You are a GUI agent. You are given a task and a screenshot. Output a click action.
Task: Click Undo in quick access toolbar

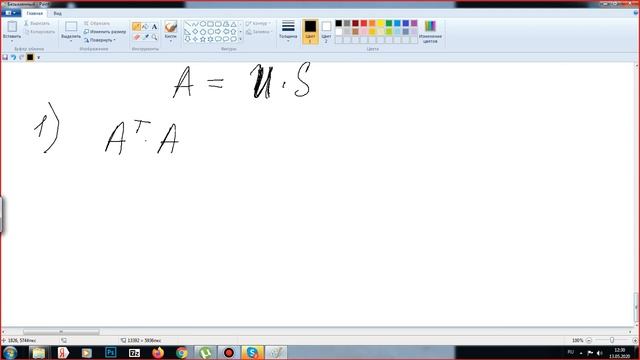(13, 58)
